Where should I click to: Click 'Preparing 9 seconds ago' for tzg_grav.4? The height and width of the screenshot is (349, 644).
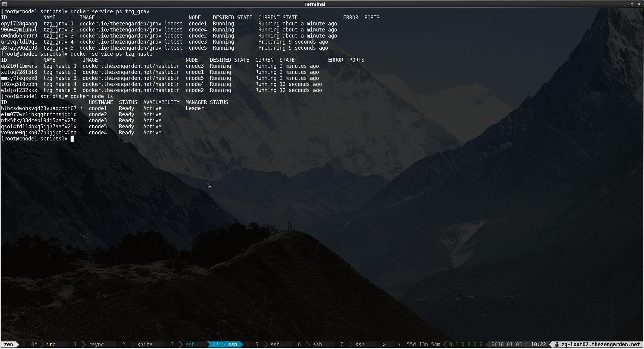tap(293, 42)
